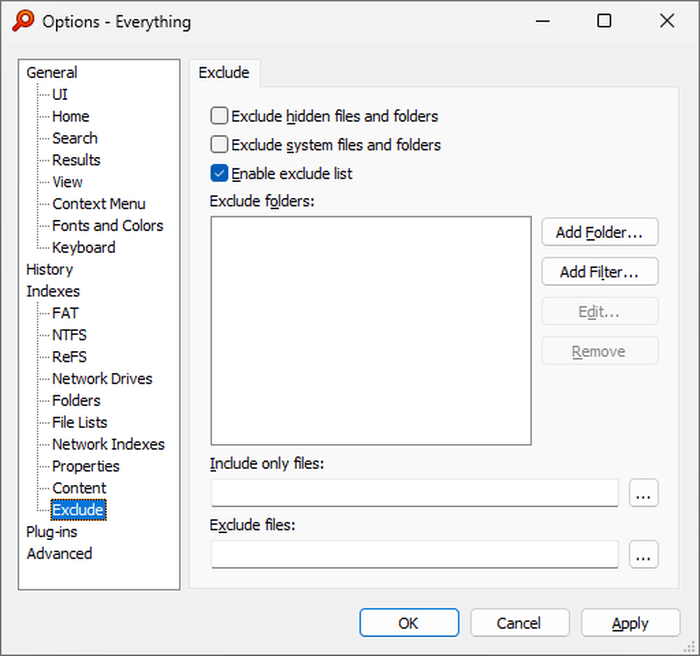Check Exclude system files and folders

pyautogui.click(x=219, y=145)
